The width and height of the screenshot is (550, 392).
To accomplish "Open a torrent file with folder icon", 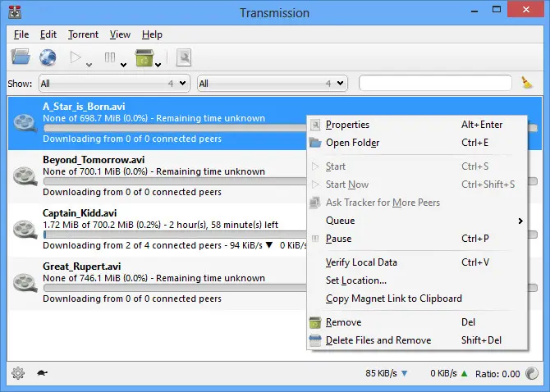I will (21, 57).
